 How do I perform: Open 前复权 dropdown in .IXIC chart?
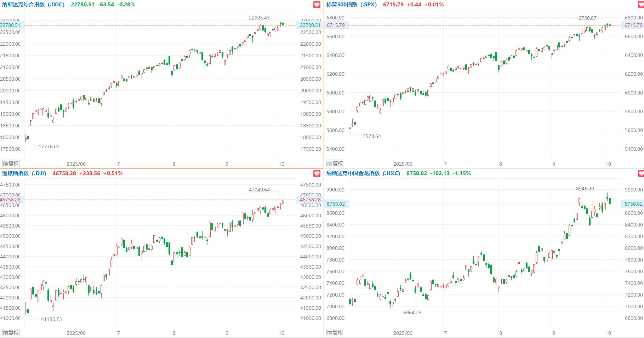11,164
